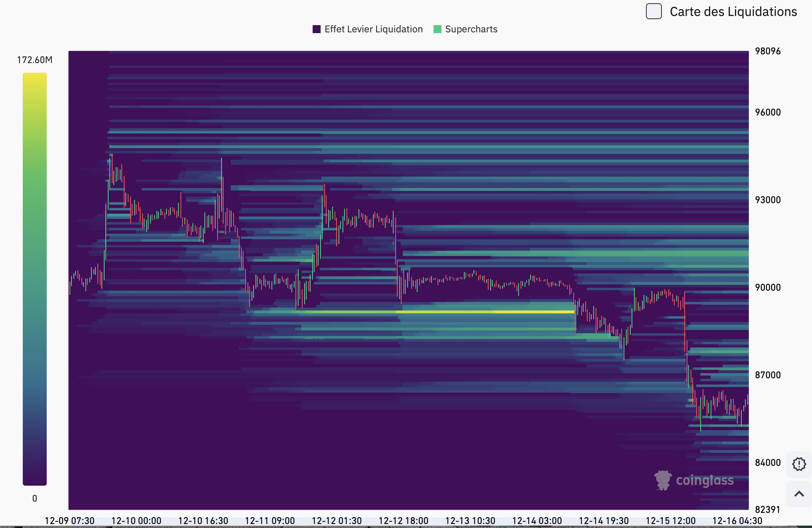Click the 12-12 01:30 time label
The image size is (812, 528).
337,521
